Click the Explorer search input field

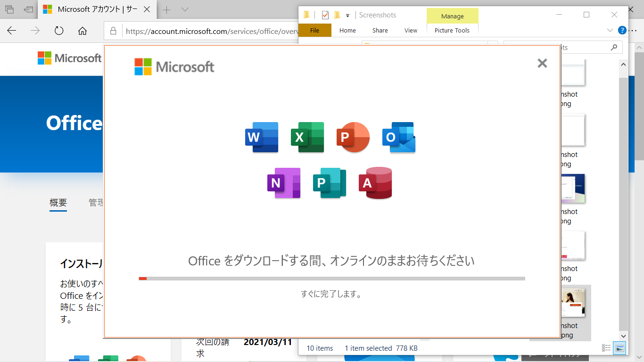(x=563, y=47)
